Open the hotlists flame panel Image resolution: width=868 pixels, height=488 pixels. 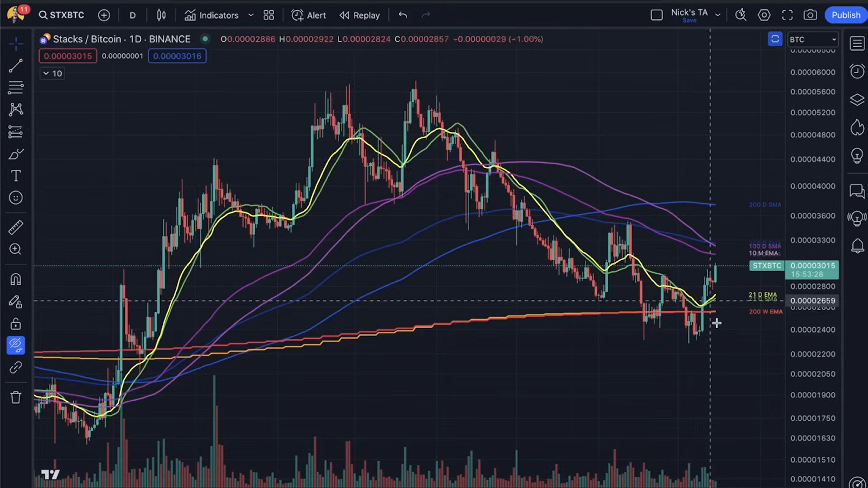(x=857, y=127)
